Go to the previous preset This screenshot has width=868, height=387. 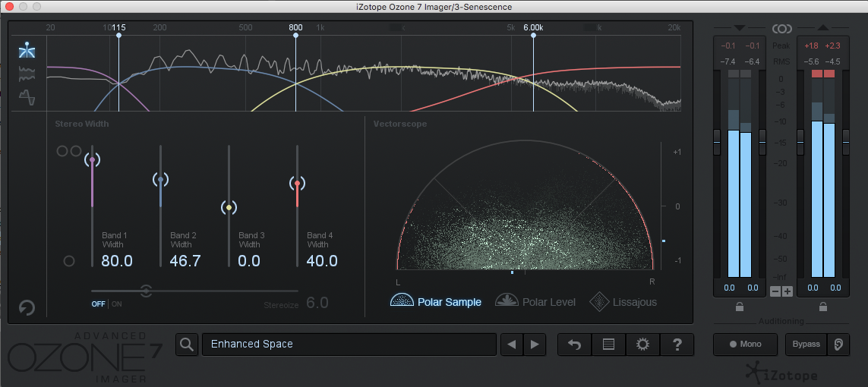pos(512,345)
